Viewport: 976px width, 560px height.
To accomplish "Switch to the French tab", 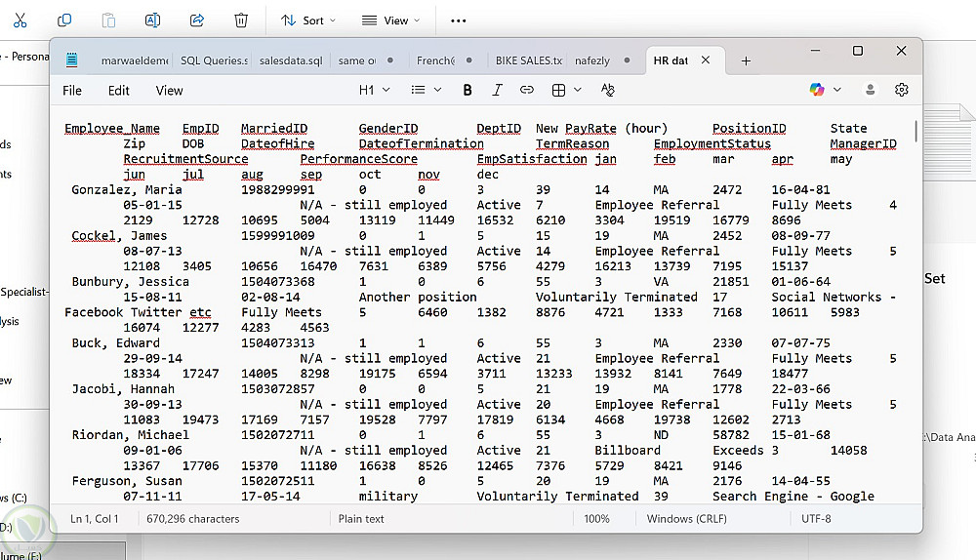I will tap(435, 60).
